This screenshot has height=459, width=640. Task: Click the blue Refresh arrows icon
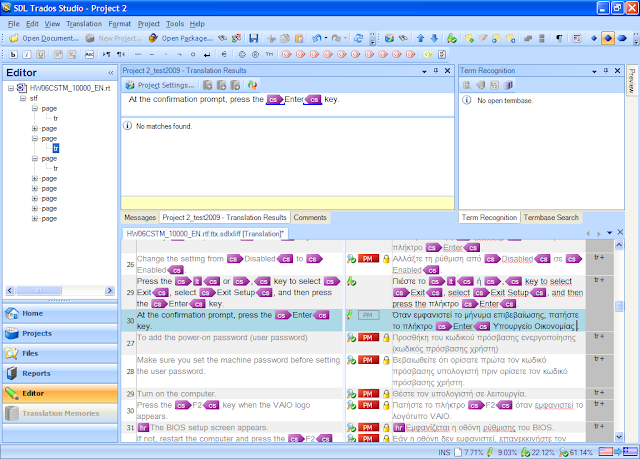[x=358, y=38]
